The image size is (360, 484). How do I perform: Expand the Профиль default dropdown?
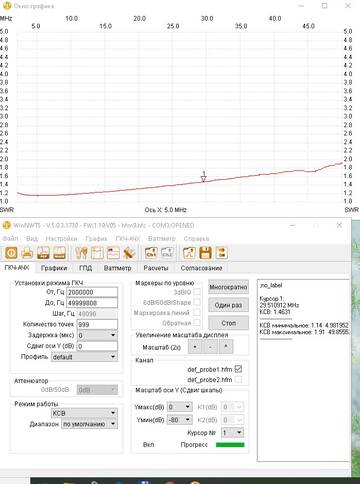[84, 357]
